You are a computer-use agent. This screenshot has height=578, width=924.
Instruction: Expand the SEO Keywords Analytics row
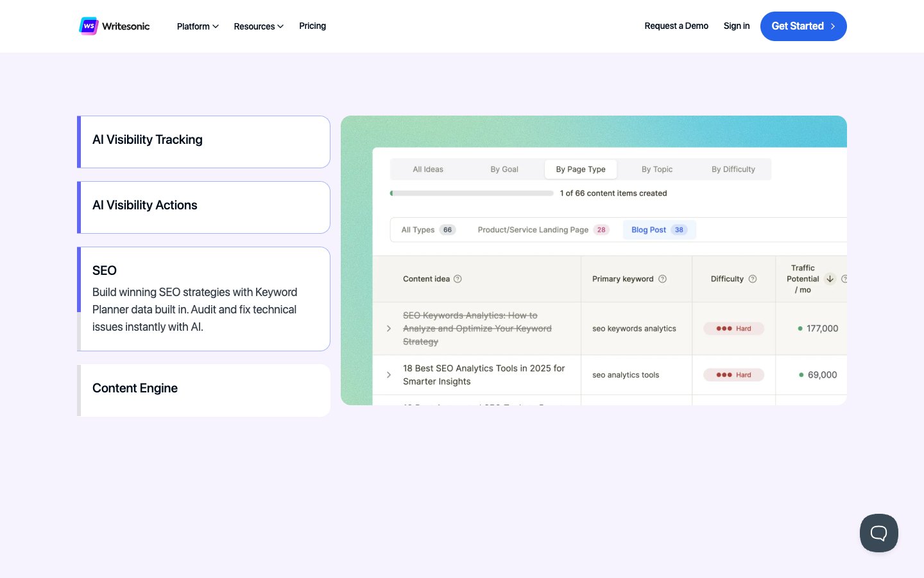point(389,329)
